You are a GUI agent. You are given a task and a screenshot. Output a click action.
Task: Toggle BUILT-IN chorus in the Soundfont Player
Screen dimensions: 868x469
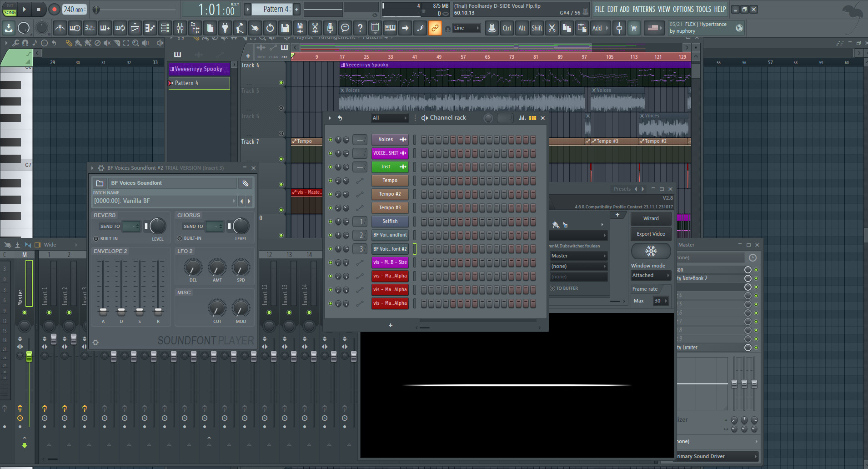pos(179,238)
